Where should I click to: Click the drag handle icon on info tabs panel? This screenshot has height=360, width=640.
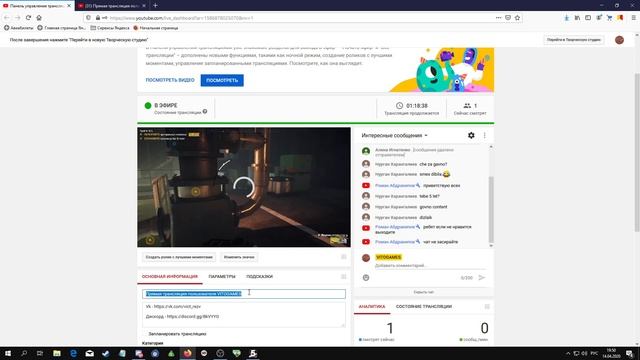click(344, 277)
